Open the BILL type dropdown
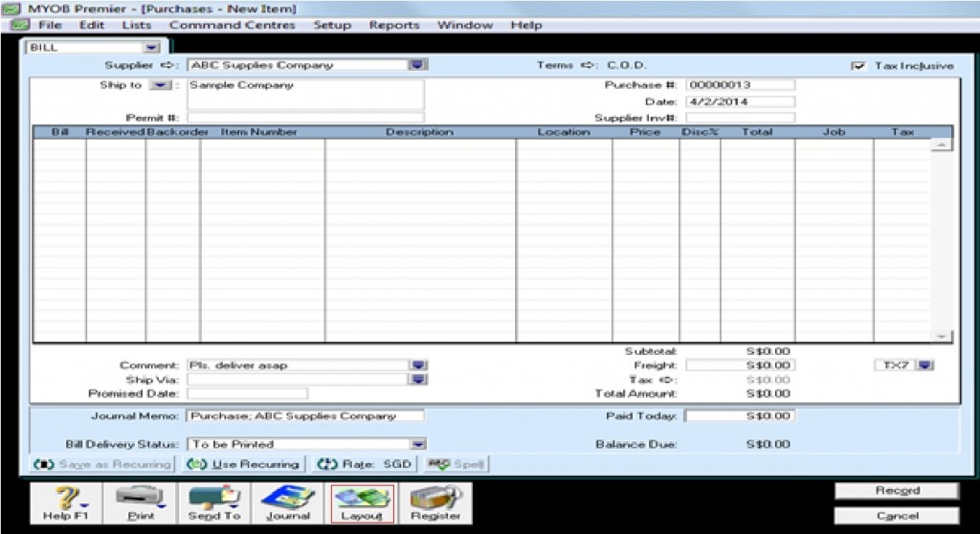Screen dimensions: 980x534 coord(151,48)
